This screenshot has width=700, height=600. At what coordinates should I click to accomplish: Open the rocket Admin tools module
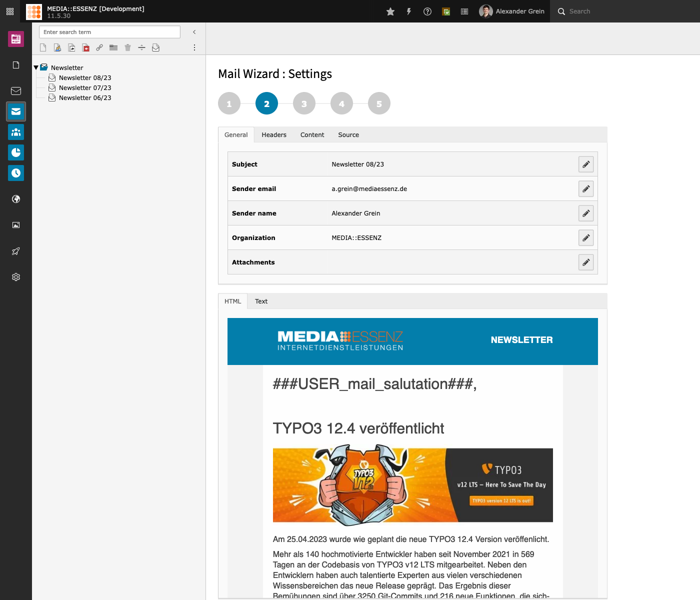pos(16,251)
